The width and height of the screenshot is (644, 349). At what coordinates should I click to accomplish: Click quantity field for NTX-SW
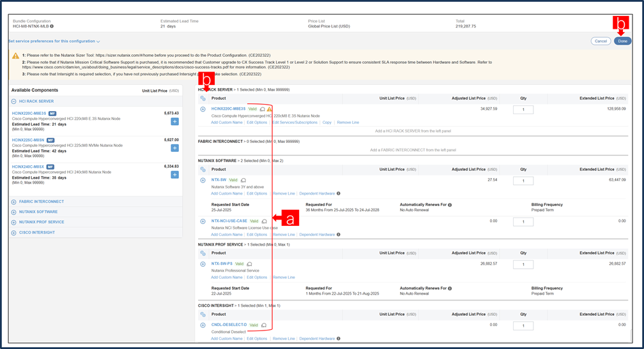pyautogui.click(x=523, y=181)
